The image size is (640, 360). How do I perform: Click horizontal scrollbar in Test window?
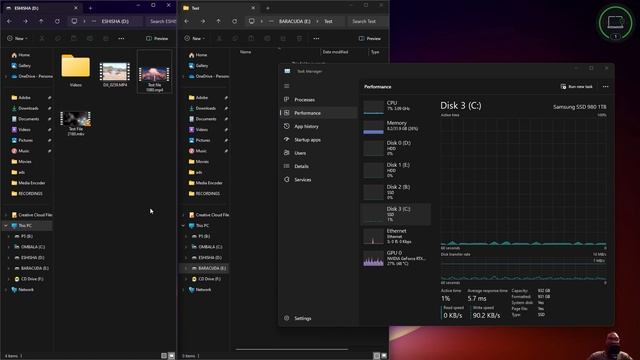tap(292, 349)
